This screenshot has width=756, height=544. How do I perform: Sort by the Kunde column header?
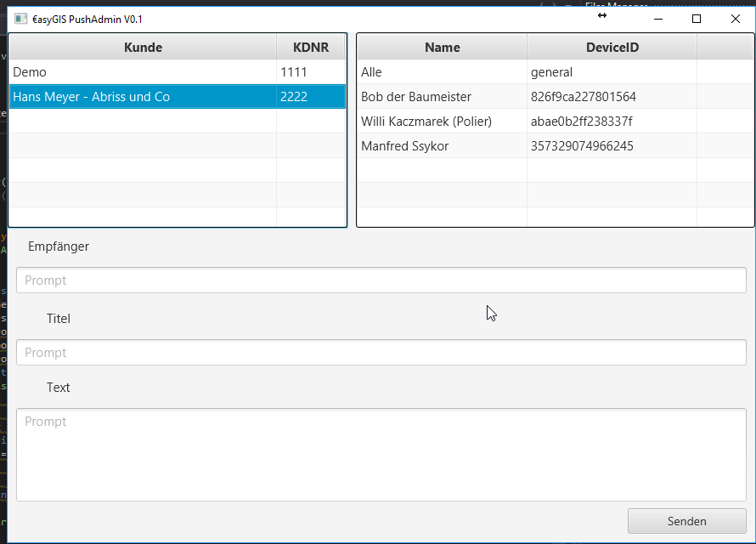click(x=143, y=48)
